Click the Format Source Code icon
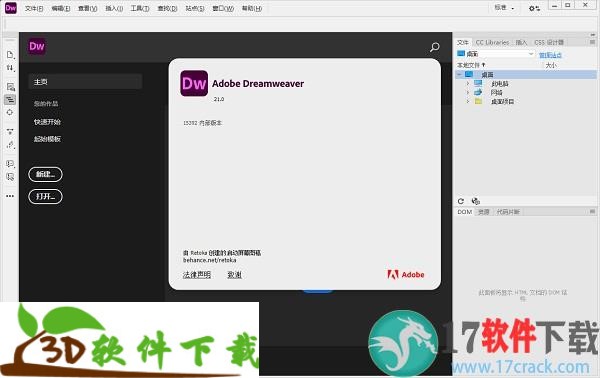 (10, 145)
